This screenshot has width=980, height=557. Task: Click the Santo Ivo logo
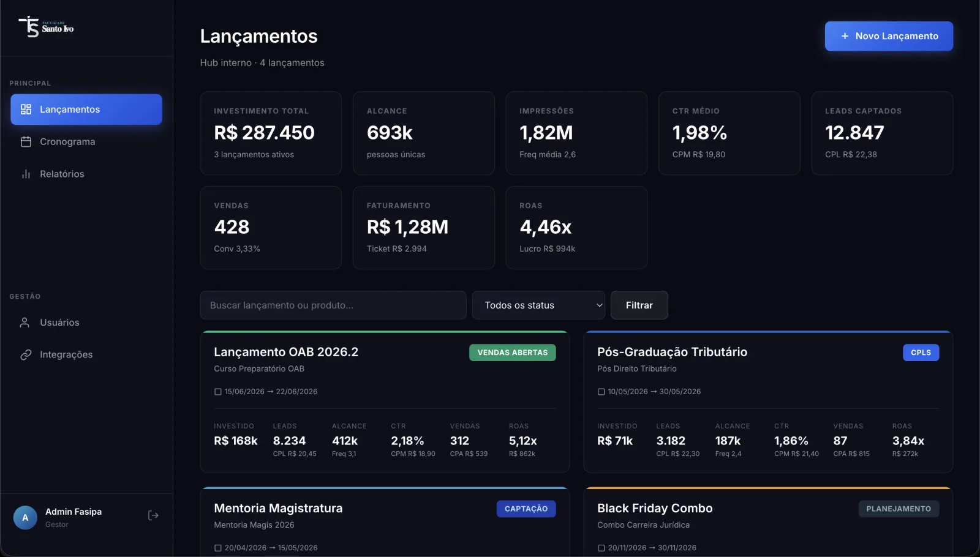47,28
